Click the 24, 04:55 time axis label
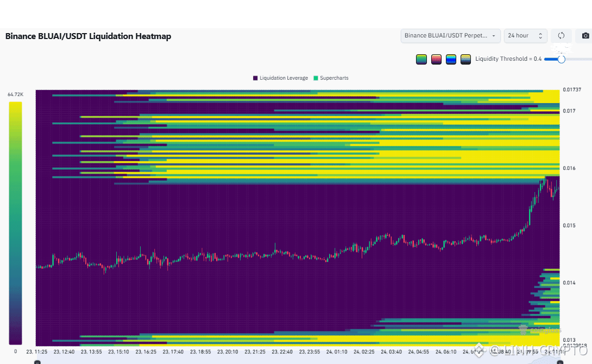 (418, 352)
